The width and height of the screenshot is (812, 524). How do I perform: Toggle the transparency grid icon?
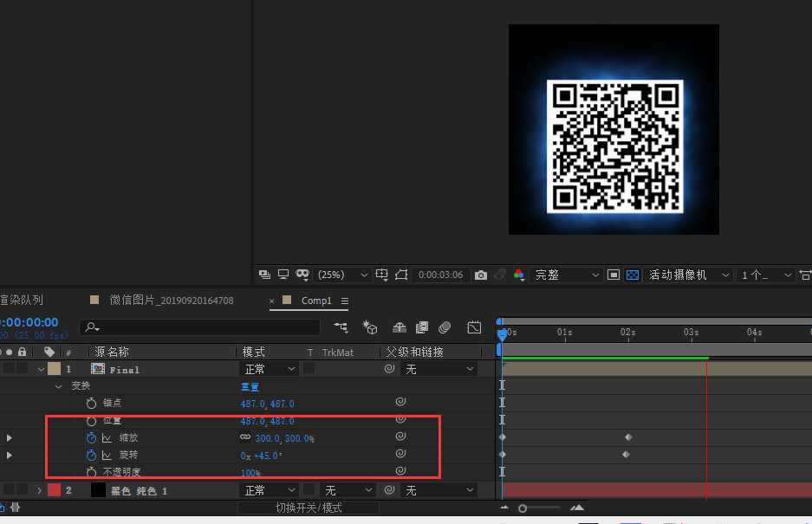(x=633, y=275)
